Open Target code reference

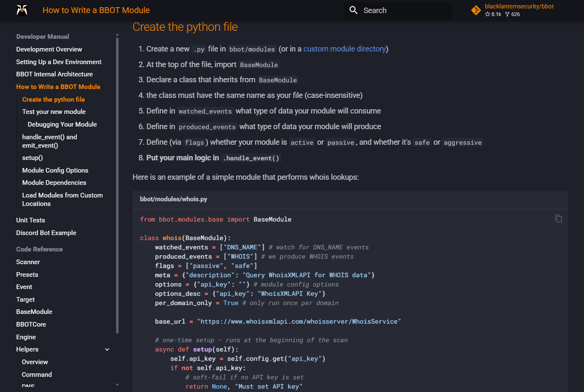pyautogui.click(x=25, y=300)
